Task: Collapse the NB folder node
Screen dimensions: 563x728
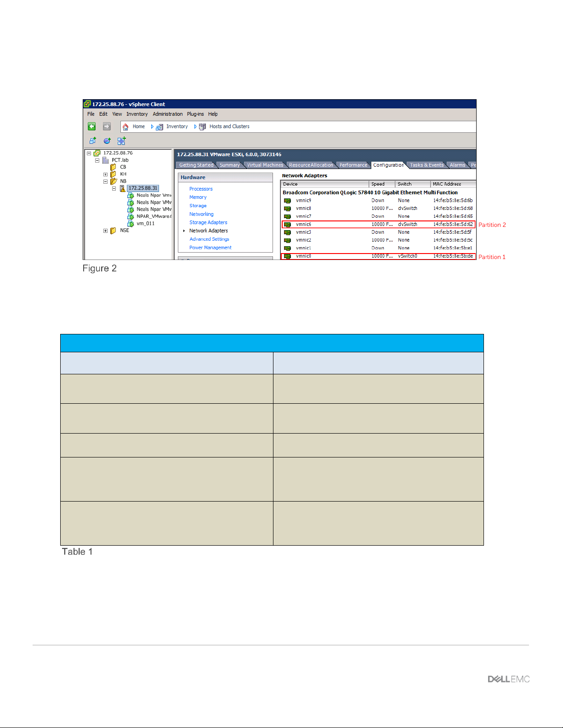Action: click(105, 181)
